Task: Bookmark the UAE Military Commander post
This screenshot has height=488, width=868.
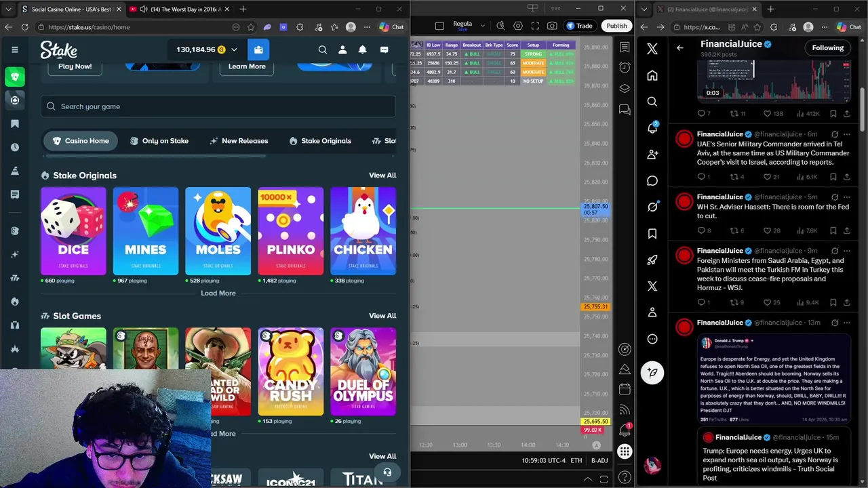Action: point(833,177)
